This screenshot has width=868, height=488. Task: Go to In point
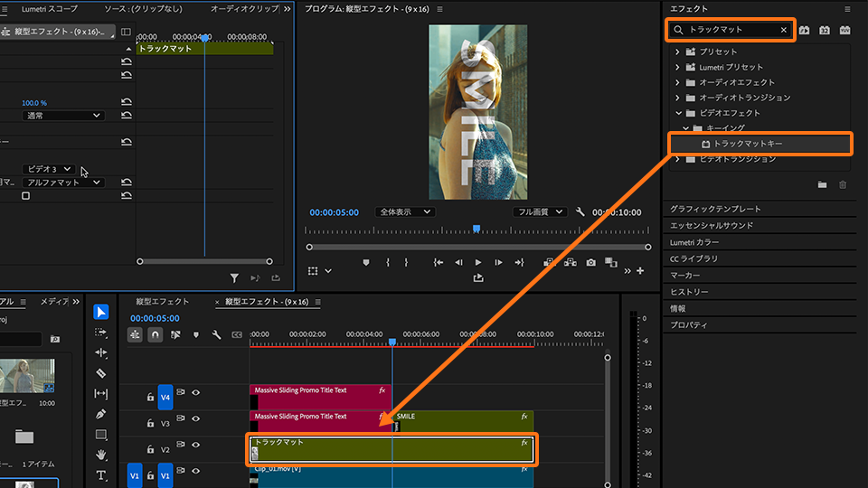[x=438, y=263]
